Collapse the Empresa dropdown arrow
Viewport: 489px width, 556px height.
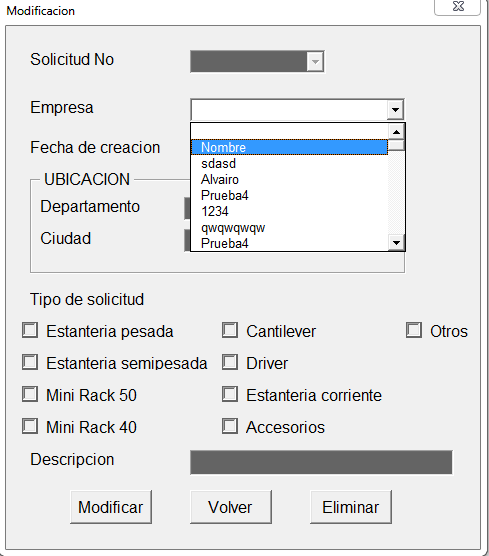(x=395, y=110)
